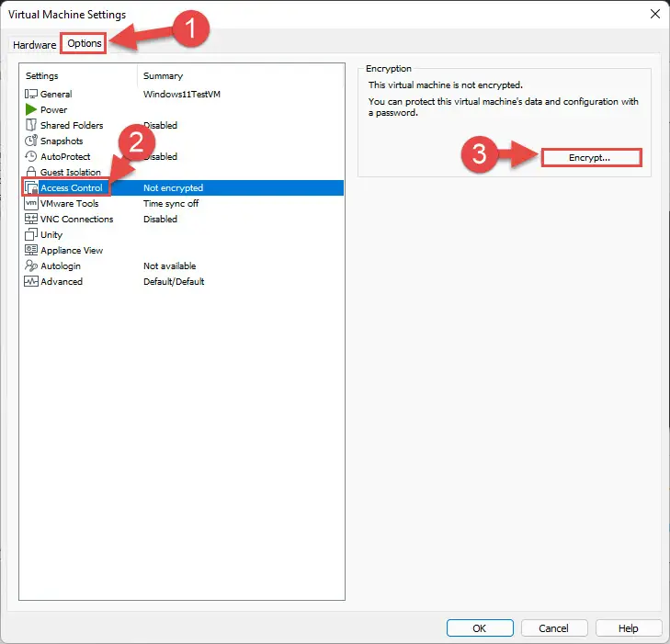Click the Autologin user icon
670x644 pixels.
[30, 266]
